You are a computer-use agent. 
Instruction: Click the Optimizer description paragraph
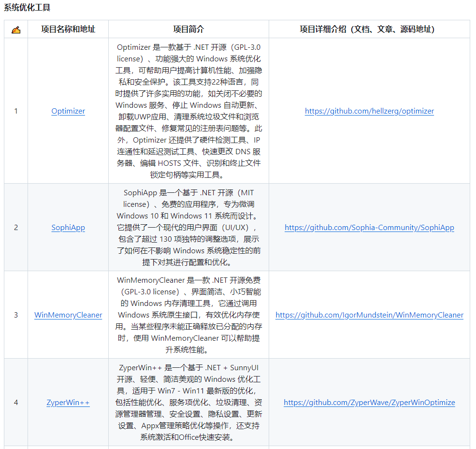click(188, 111)
